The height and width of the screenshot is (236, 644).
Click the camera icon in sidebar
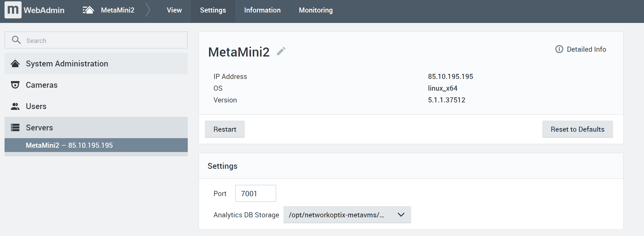click(15, 85)
